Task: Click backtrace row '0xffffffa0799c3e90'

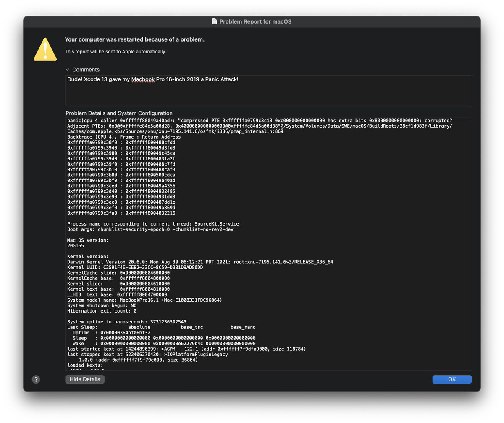Action: click(121, 197)
